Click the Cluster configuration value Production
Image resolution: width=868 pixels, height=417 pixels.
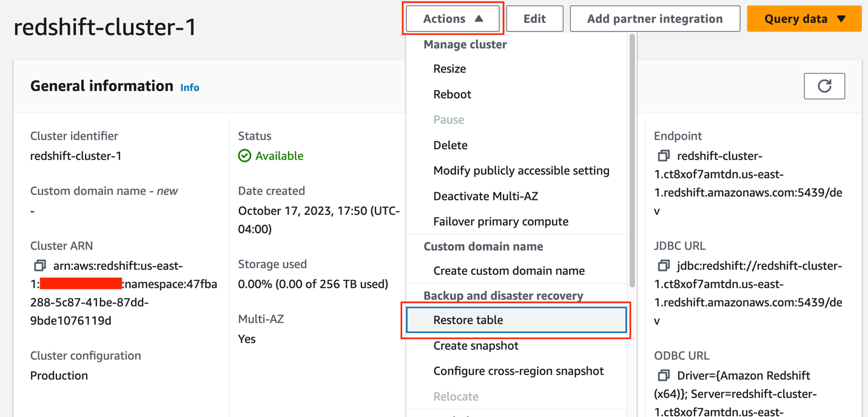59,376
